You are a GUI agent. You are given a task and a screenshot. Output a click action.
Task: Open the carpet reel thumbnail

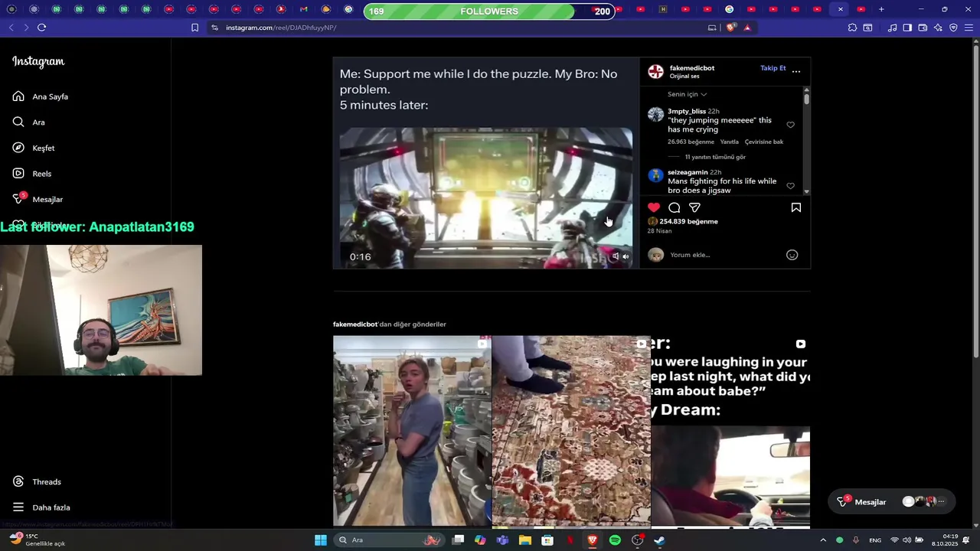coord(571,431)
